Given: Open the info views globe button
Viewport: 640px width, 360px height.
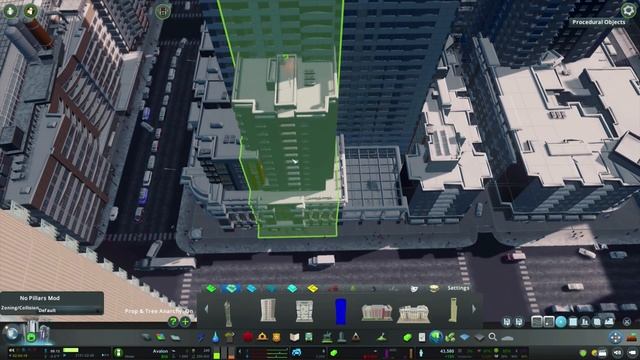Looking at the screenshot, I should tap(12, 333).
